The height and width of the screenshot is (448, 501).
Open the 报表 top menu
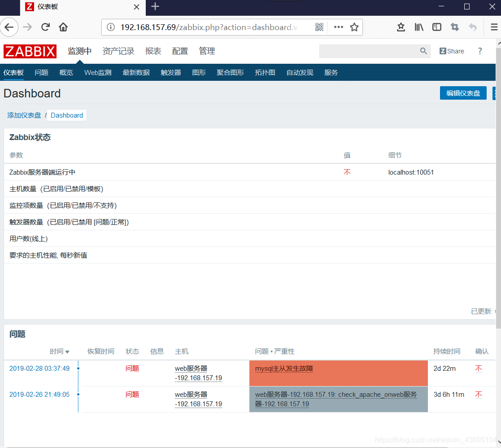click(x=153, y=51)
